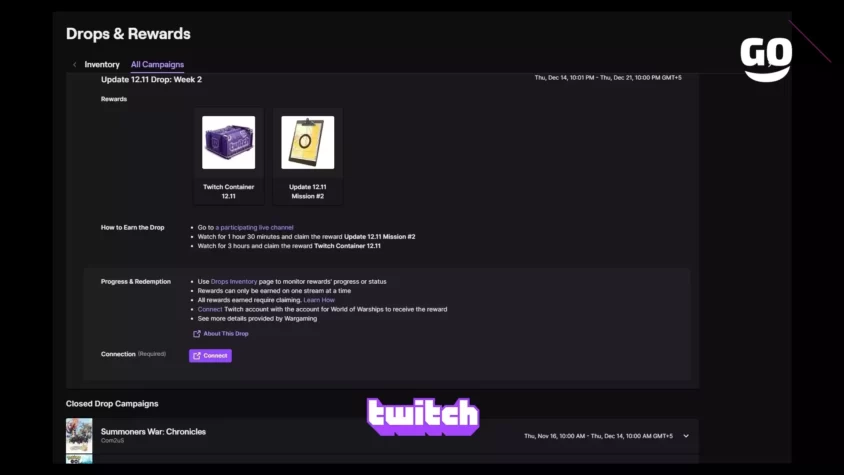Click the second closed campaign thumbnail below Summoners War
Image resolution: width=844 pixels, height=475 pixels.
pos(79,459)
